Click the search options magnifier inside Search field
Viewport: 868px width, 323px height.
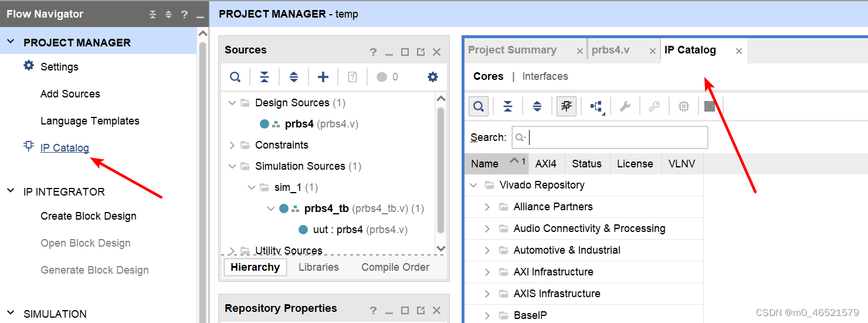[x=520, y=137]
